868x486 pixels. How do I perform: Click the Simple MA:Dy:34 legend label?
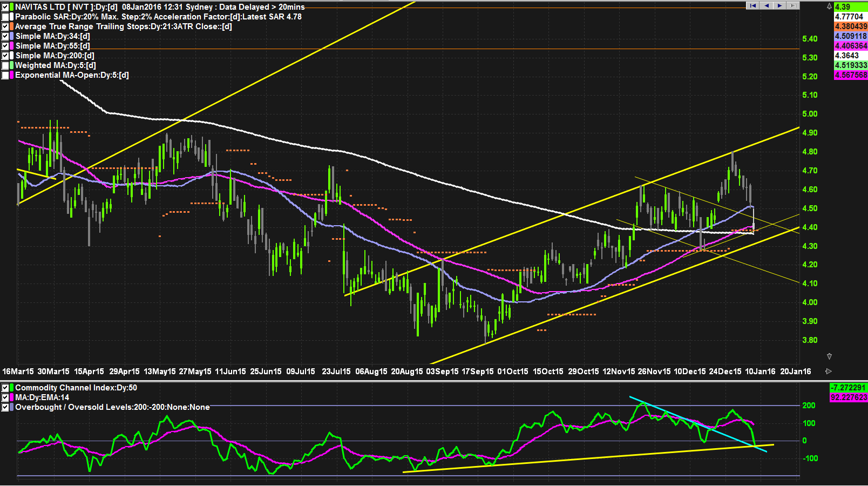click(52, 36)
